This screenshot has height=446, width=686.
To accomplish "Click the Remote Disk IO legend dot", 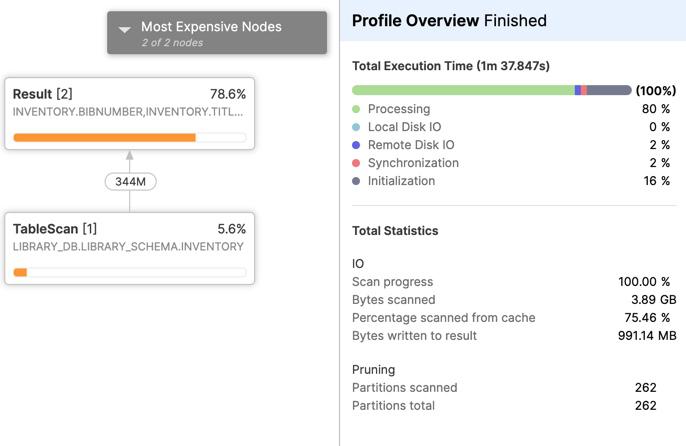I will pyautogui.click(x=357, y=145).
